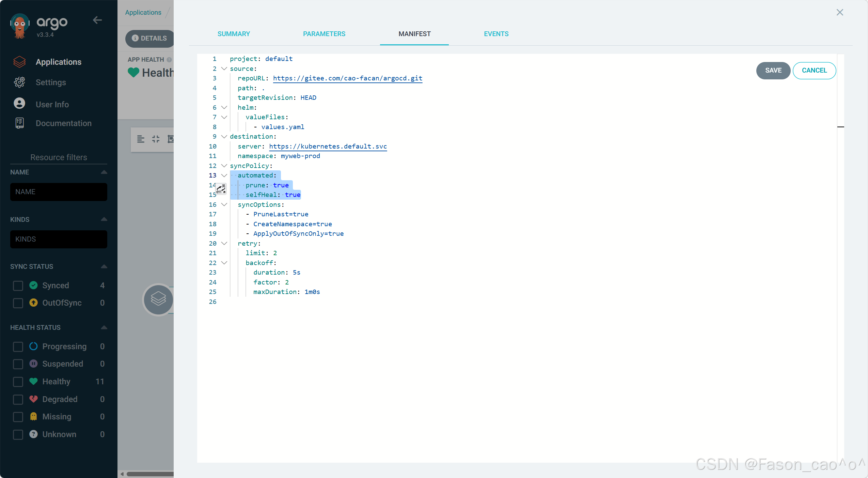Image resolution: width=868 pixels, height=478 pixels.
Task: Close the details panel with X
Action: [840, 13]
